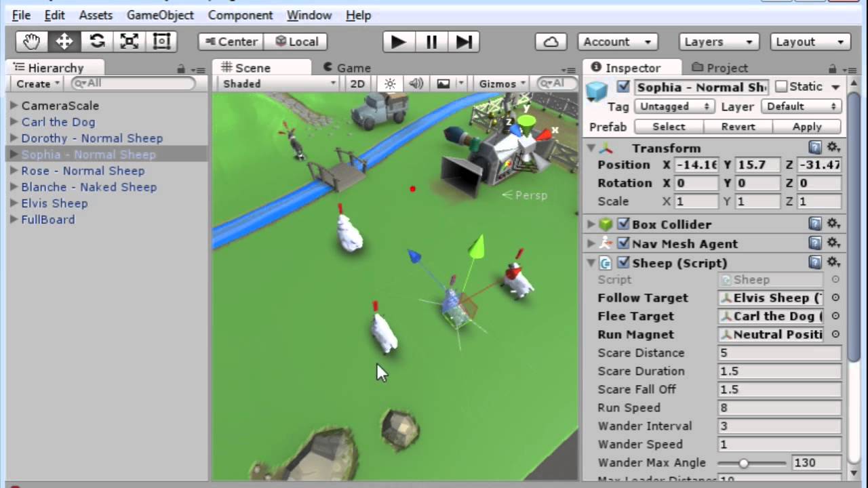Click the Hierarchy panel lock icon
This screenshot has width=868, height=488.
[x=181, y=68]
